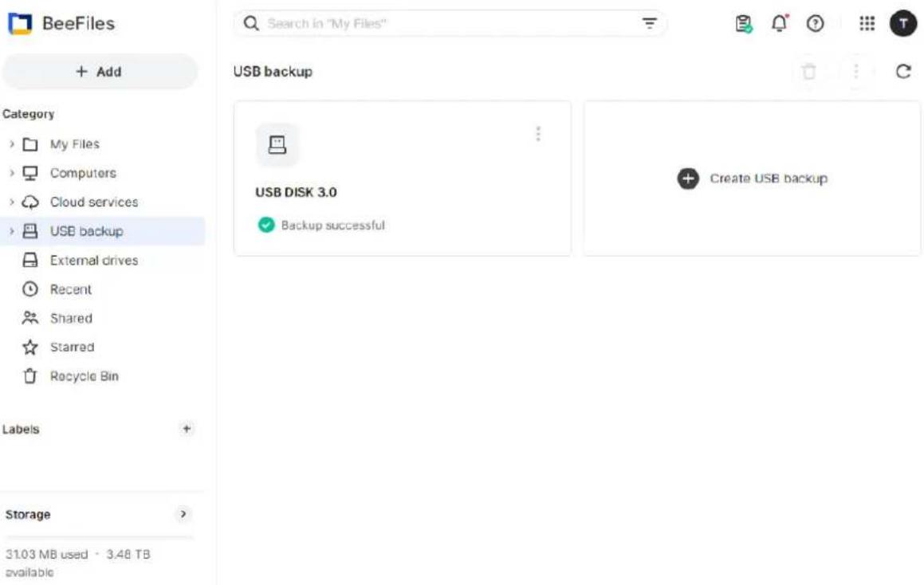Open the notifications bell

(x=779, y=24)
